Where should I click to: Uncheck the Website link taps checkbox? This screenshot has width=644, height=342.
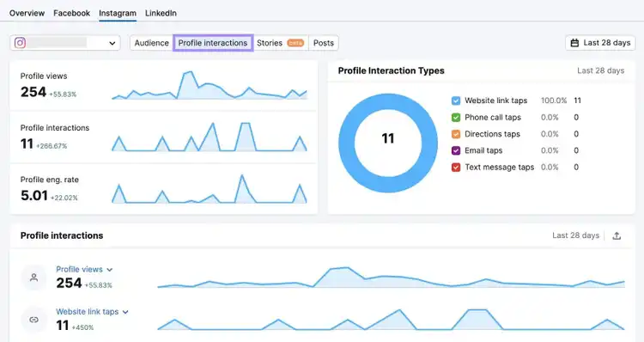coord(456,101)
